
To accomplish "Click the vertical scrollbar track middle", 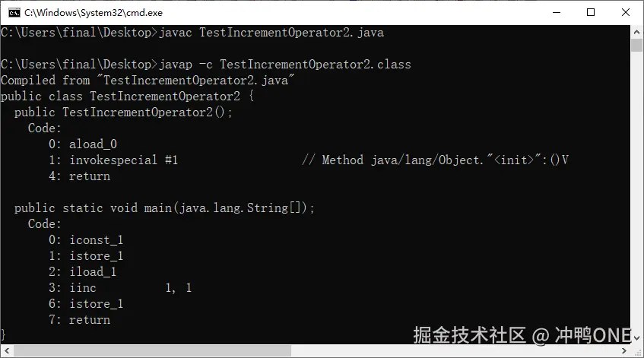I will (636, 192).
